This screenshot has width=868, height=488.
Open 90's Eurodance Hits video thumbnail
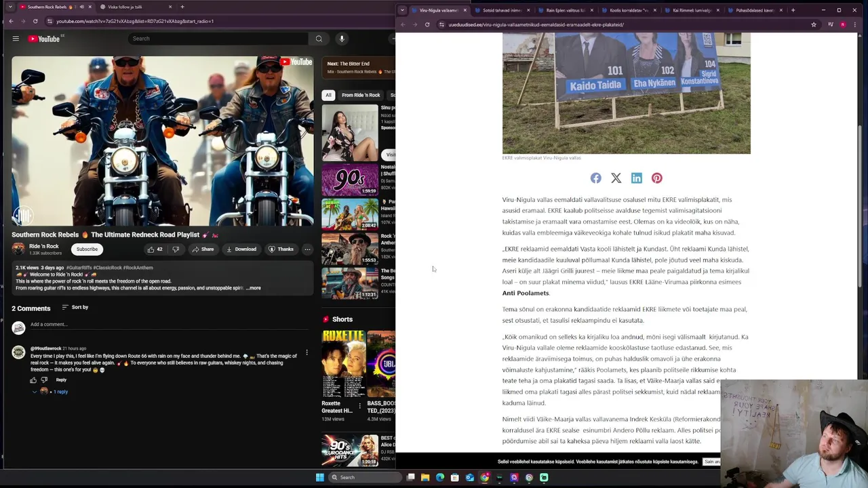350,451
